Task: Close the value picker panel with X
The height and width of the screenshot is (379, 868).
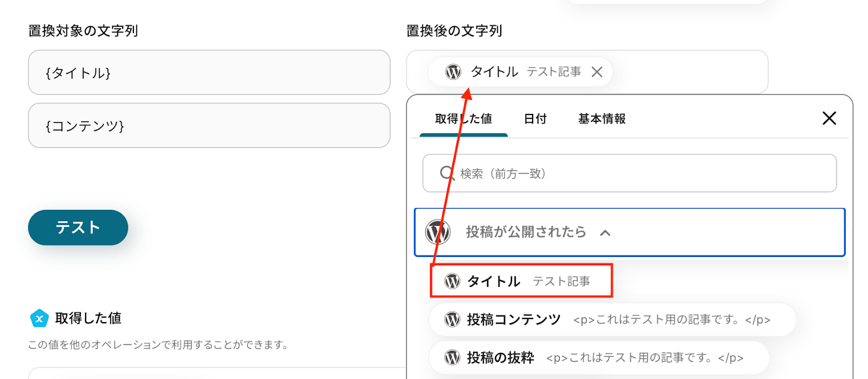Action: tap(829, 118)
